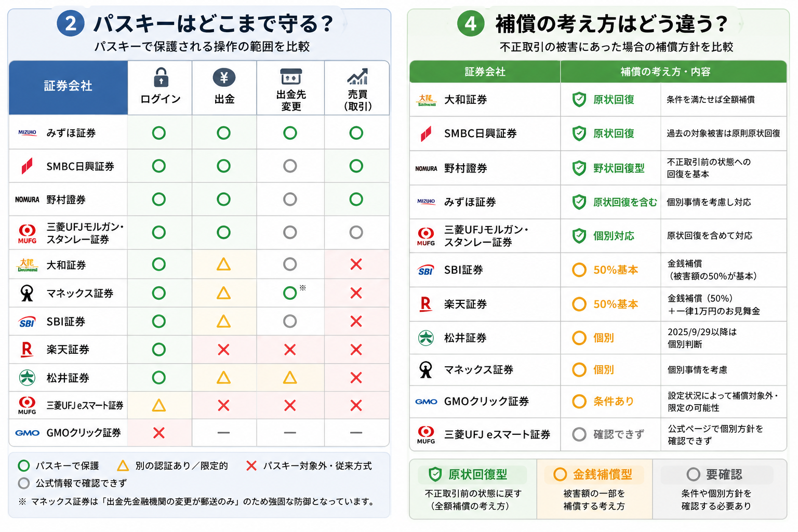
Task: Click the SBI logo in compensation table
Action: pyautogui.click(x=426, y=270)
